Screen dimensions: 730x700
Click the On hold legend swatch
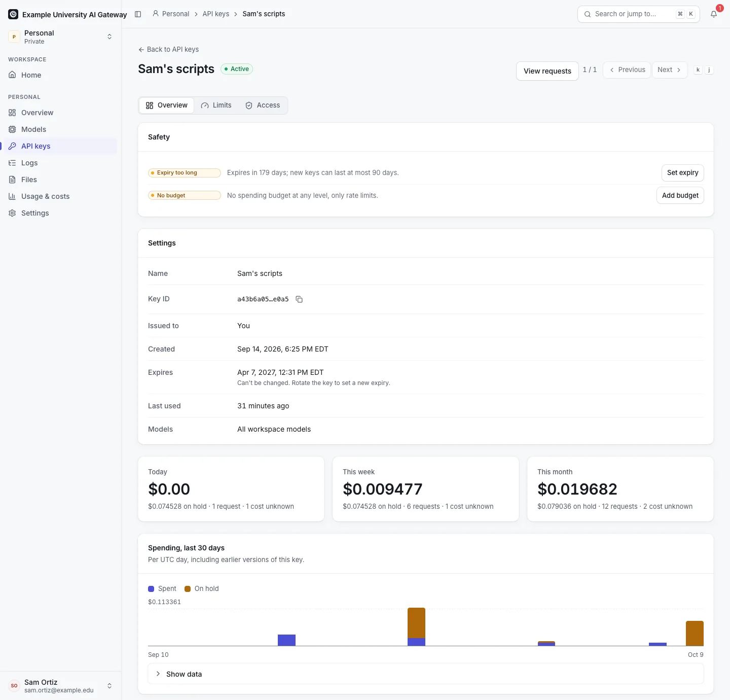tap(188, 589)
